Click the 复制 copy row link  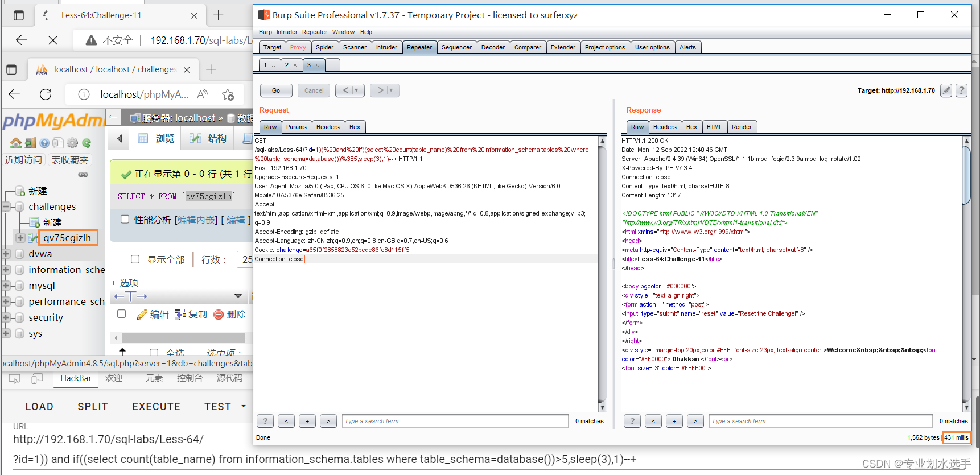click(x=191, y=314)
